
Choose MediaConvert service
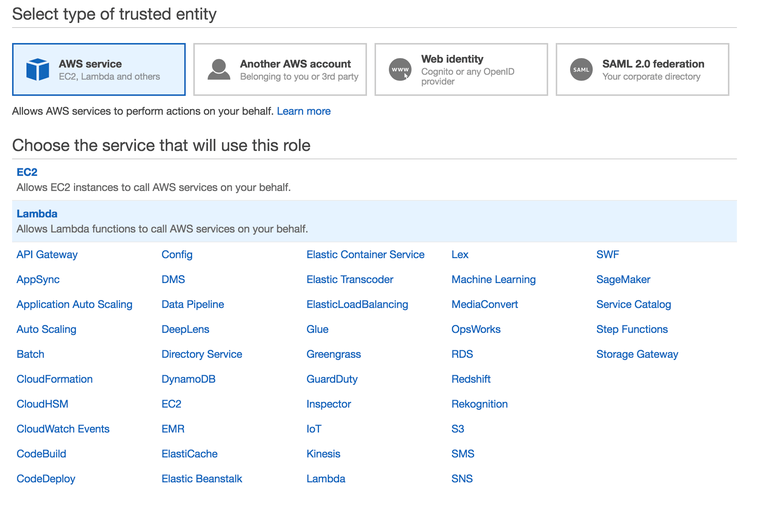click(485, 304)
